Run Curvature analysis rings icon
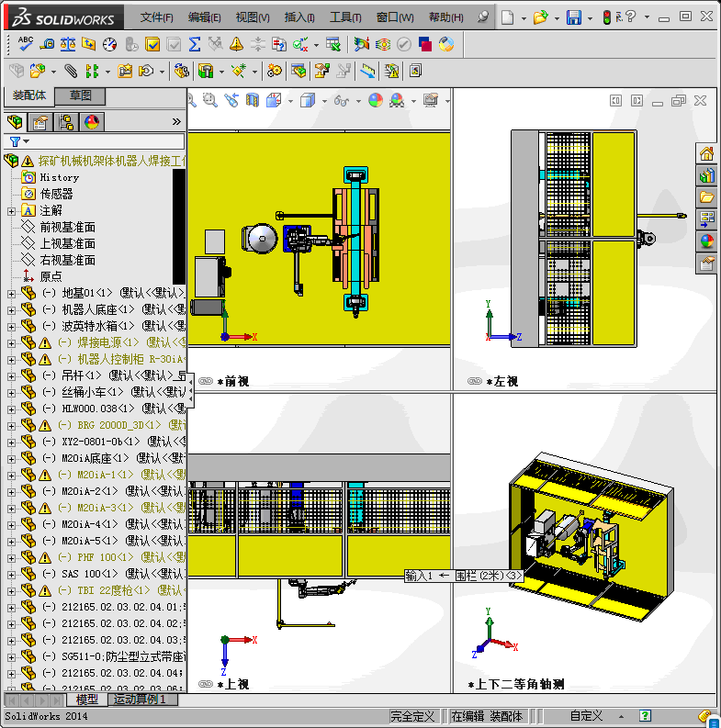This screenshot has width=721, height=728. coord(383,44)
